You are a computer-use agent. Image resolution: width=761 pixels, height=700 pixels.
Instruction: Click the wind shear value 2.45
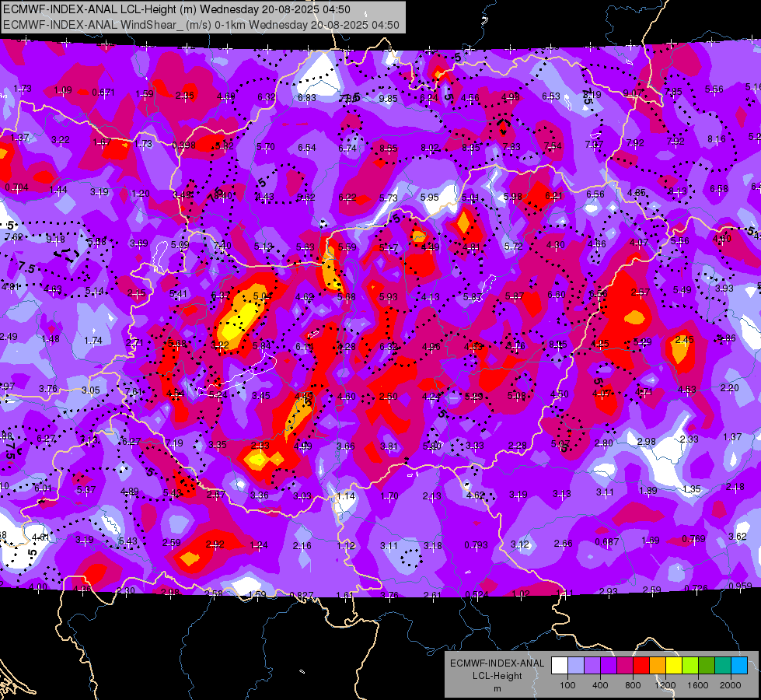[x=684, y=340]
